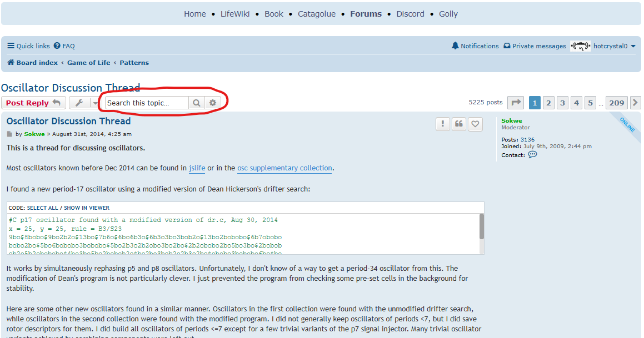Screen dimensions: 644x338
Task: Click SHOW IN VIEWER link
Action: tap(87, 208)
